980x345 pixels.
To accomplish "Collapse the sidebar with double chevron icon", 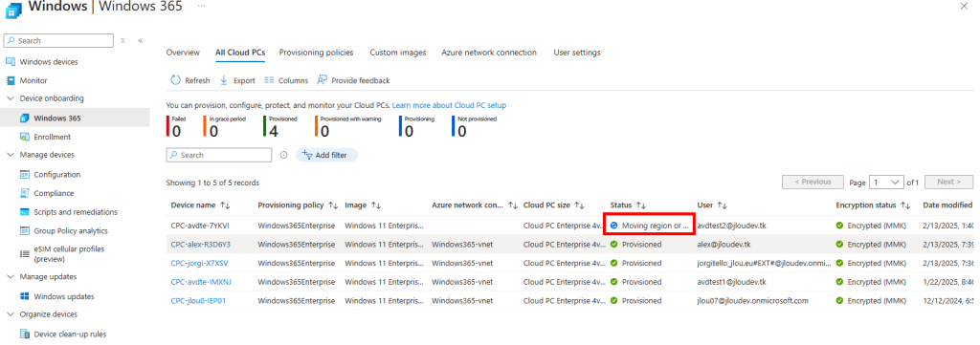I will coord(141,40).
